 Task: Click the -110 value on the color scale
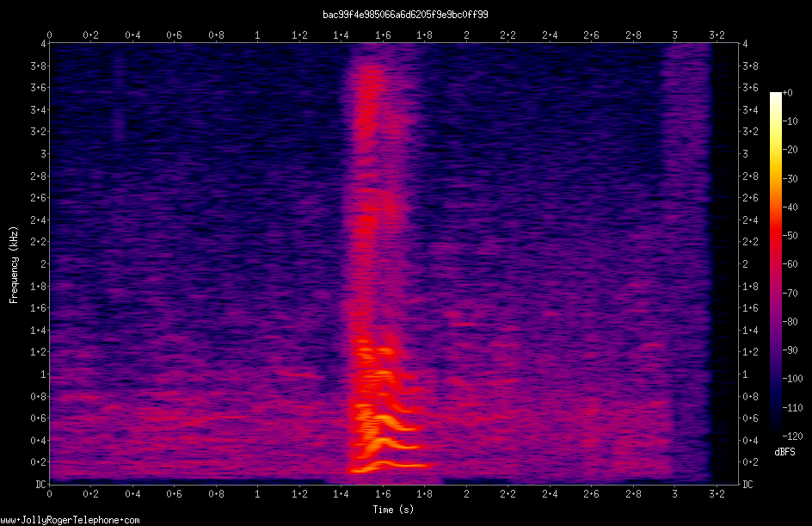(792, 408)
